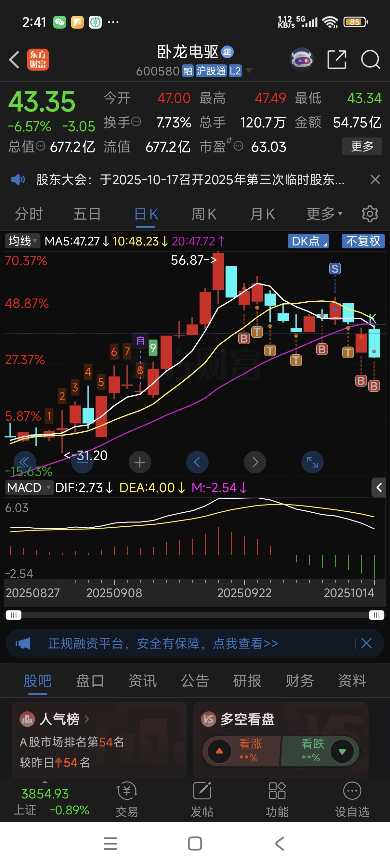This screenshot has width=390, height=868.
Task: Vote 看涨 with the up arrow
Action: coord(219,751)
